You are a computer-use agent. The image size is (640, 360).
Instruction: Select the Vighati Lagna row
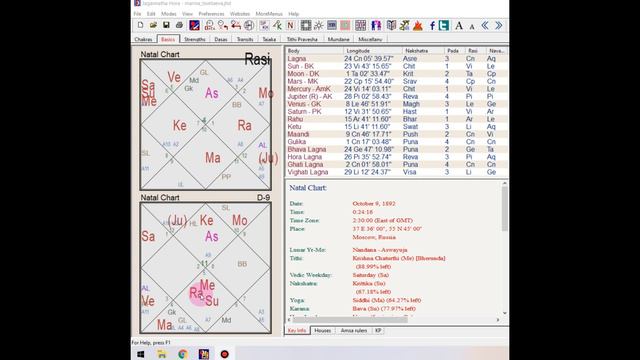(x=396, y=172)
